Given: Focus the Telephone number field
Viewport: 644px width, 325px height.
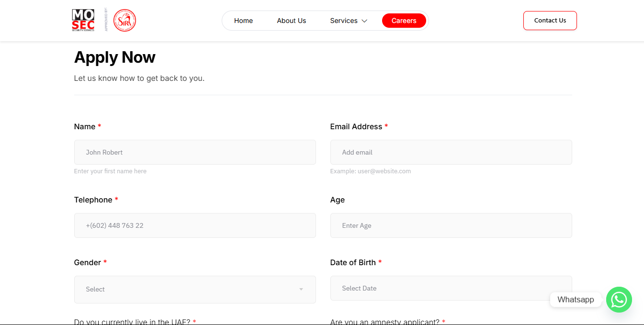Looking at the screenshot, I should coord(195,225).
